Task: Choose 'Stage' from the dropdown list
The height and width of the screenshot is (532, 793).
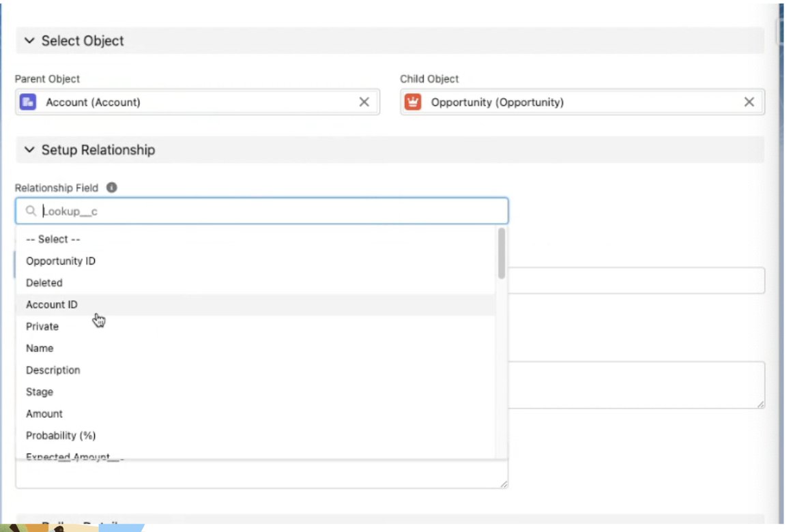Action: [255, 391]
